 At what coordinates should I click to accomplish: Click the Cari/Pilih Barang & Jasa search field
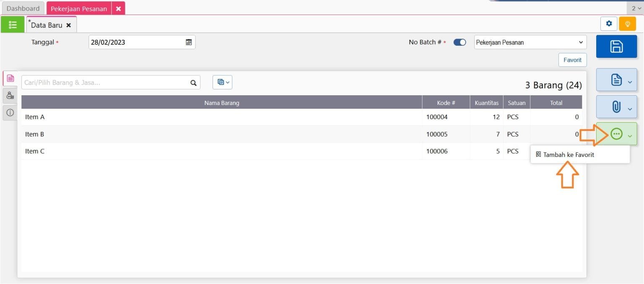click(105, 83)
